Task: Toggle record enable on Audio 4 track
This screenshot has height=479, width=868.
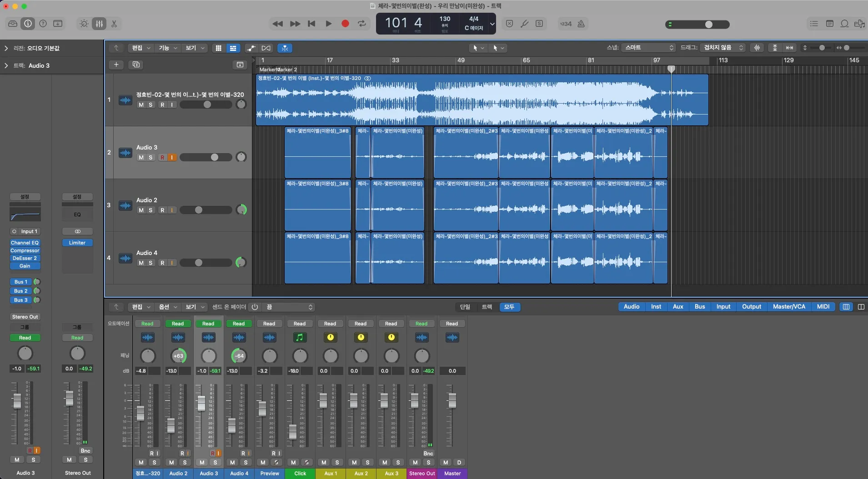Action: click(162, 263)
